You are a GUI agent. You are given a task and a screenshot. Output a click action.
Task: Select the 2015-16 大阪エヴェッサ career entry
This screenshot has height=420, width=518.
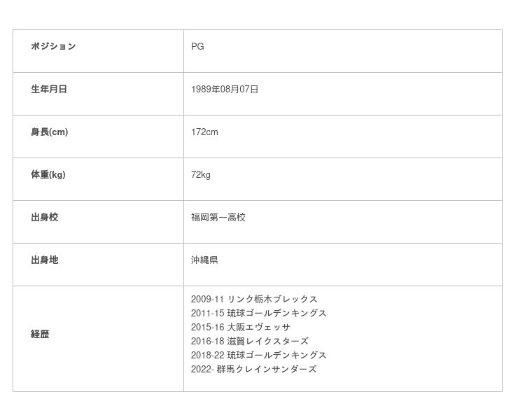coord(241,328)
